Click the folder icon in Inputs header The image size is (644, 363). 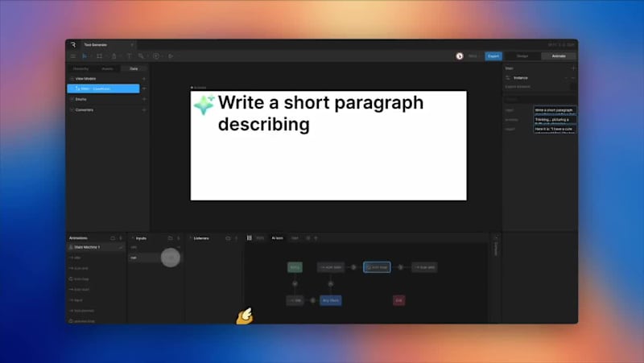[170, 238]
